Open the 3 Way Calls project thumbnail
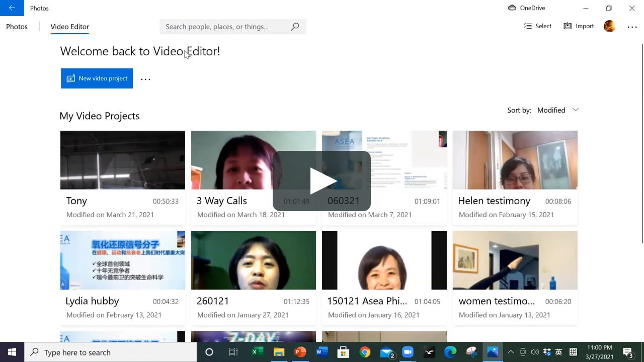 pyautogui.click(x=254, y=160)
